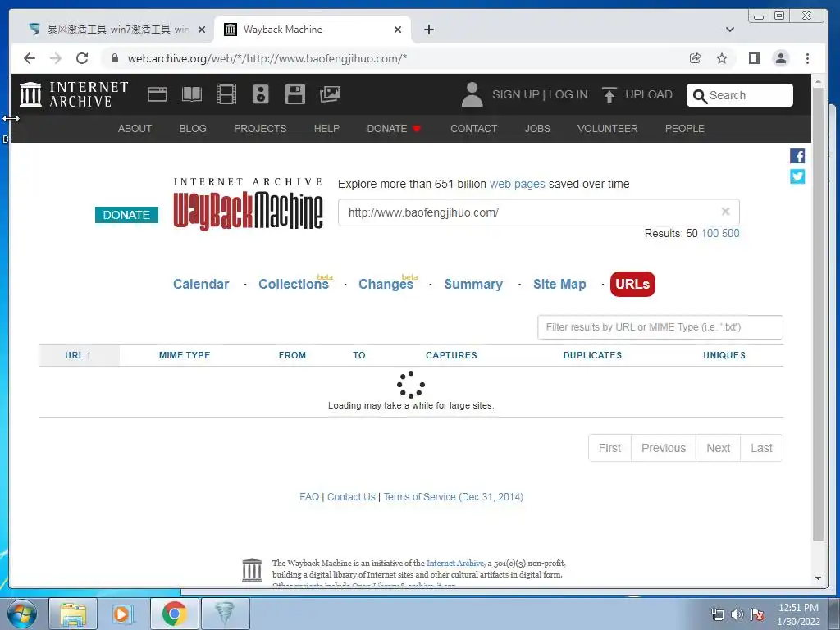The image size is (840, 630).
Task: Open the Video film strip icon
Action: (226, 94)
